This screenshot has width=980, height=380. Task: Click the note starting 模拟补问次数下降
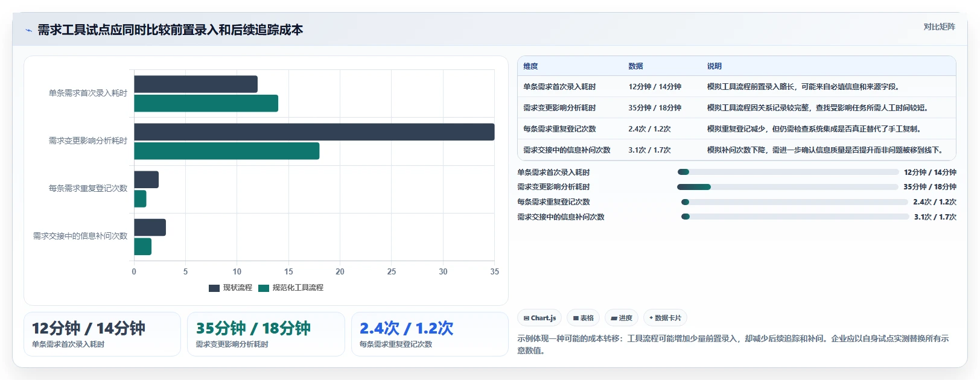825,150
